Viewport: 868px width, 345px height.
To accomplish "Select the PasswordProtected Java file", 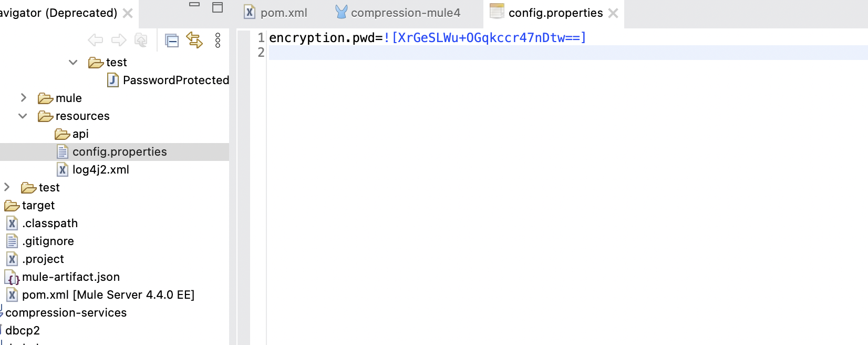I will click(175, 80).
